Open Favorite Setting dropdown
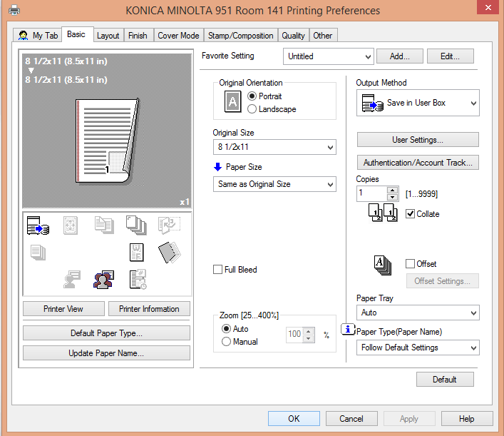The image size is (504, 436). click(x=328, y=56)
